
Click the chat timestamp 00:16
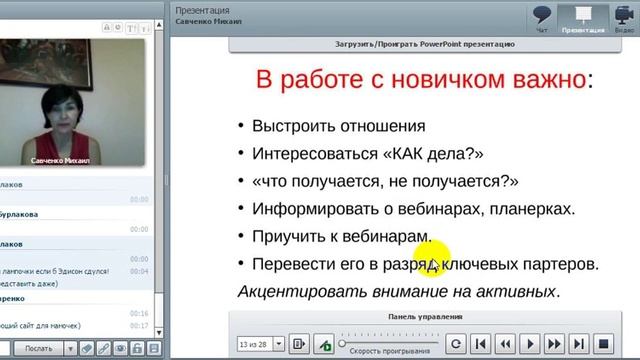tap(139, 313)
